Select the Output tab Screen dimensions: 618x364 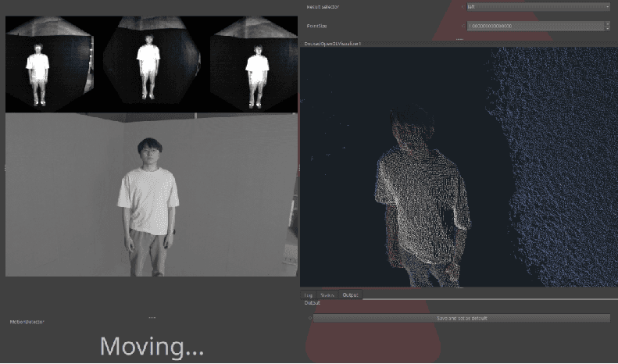(x=350, y=294)
